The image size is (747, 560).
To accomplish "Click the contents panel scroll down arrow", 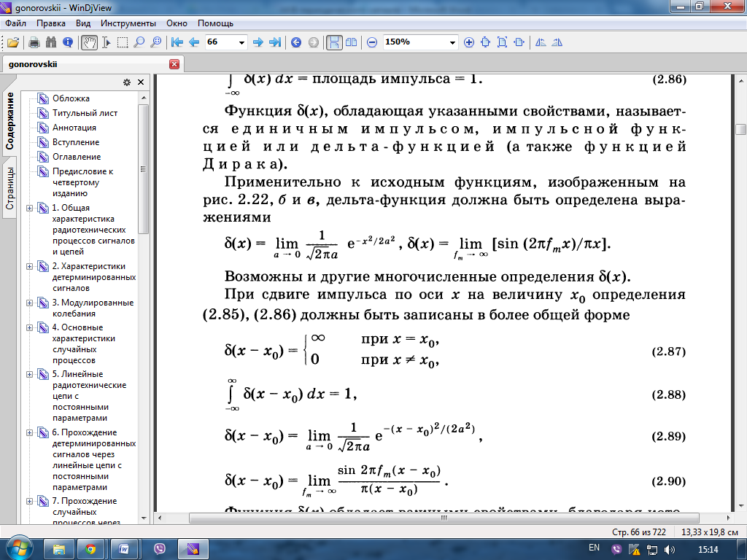I will 144,518.
